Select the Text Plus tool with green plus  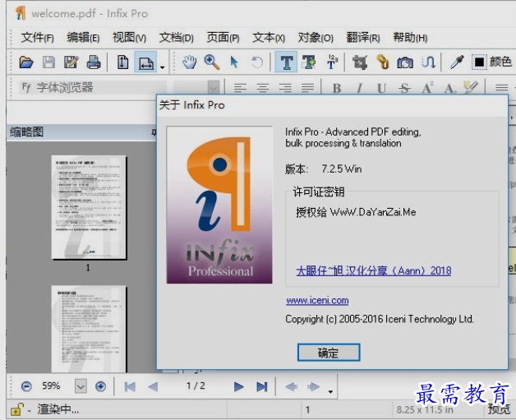tap(309, 62)
